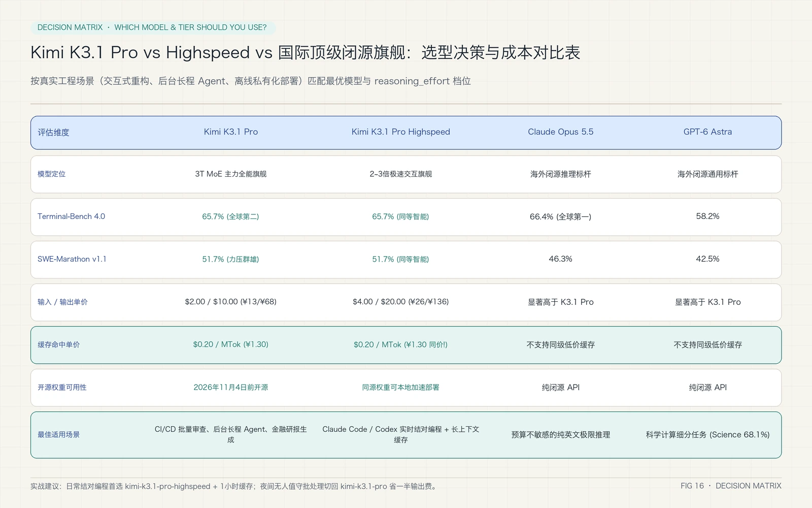Click the '46.3%' cell
The image size is (812, 508).
click(561, 259)
